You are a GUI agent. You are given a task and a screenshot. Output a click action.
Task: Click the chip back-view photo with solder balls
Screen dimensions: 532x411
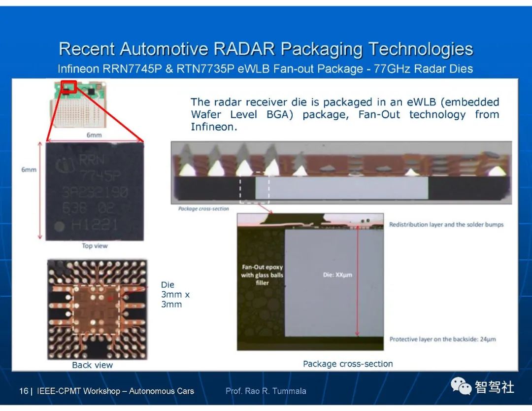pyautogui.click(x=98, y=309)
